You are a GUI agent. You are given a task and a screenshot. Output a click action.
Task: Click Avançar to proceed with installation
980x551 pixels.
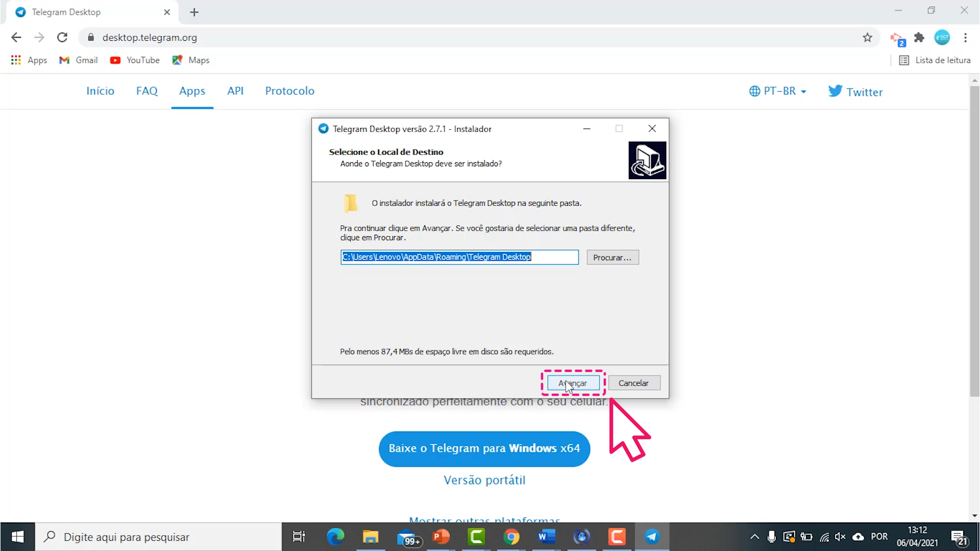pyautogui.click(x=573, y=383)
